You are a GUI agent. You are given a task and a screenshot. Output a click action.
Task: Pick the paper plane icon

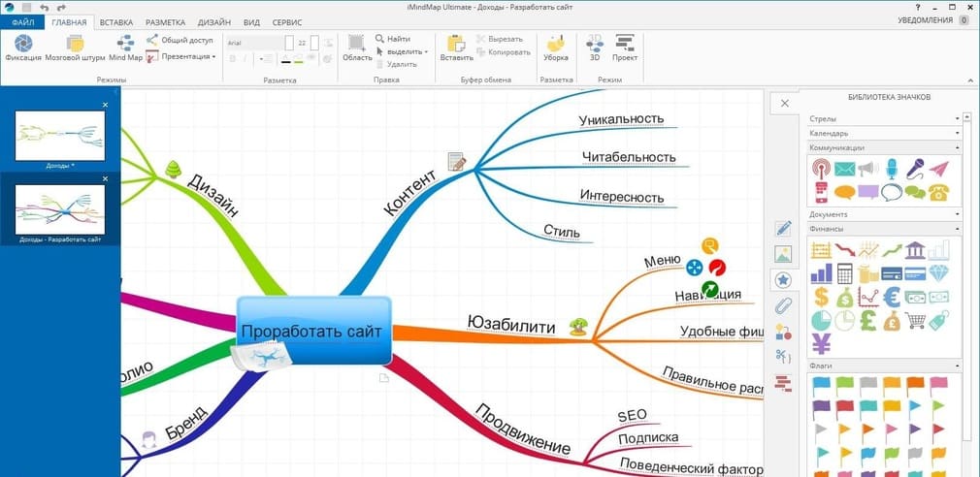pyautogui.click(x=938, y=169)
